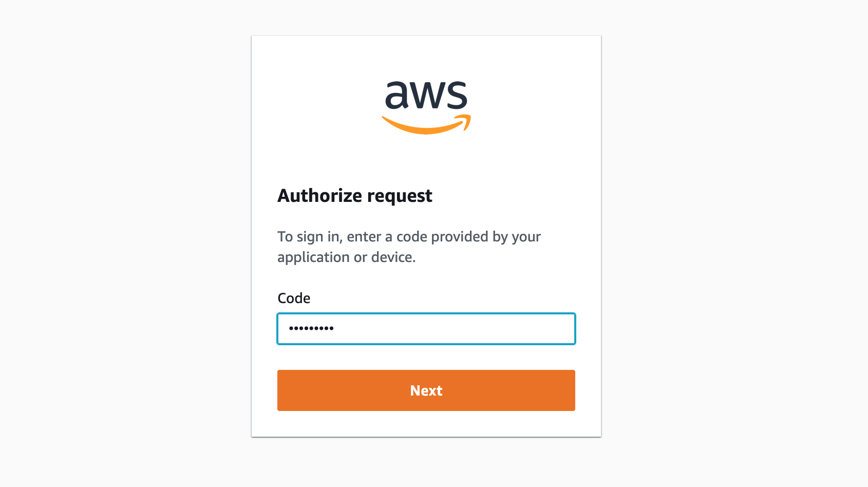This screenshot has width=868, height=487.
Task: Click the "Code" field label
Action: [294, 298]
